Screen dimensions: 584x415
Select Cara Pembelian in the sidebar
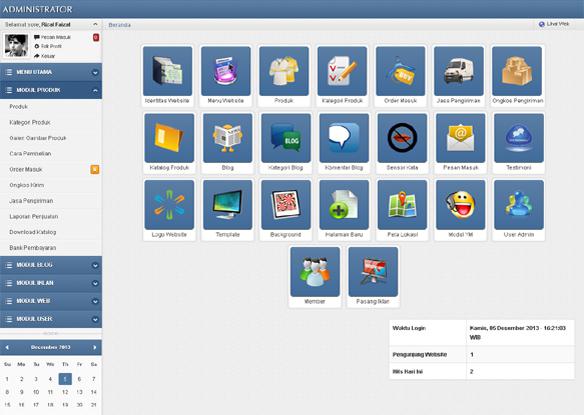pyautogui.click(x=30, y=153)
